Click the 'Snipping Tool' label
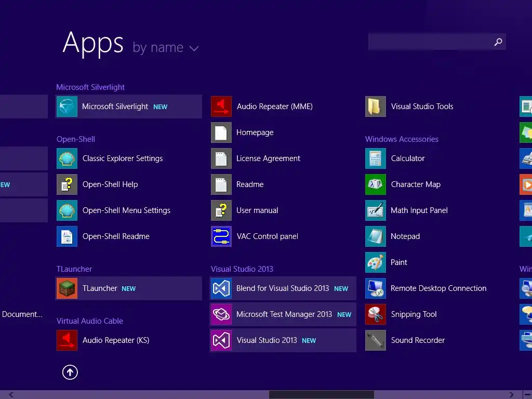This screenshot has height=399, width=532. [414, 314]
